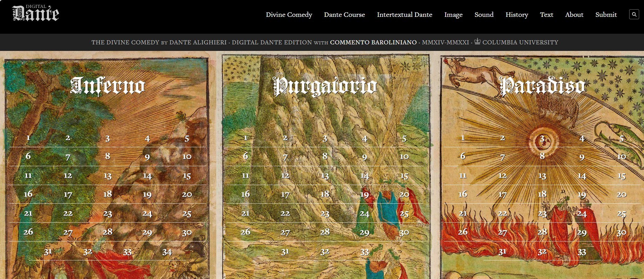The image size is (644, 279).
Task: Go to Purgatorio canto 6
Action: (246, 156)
